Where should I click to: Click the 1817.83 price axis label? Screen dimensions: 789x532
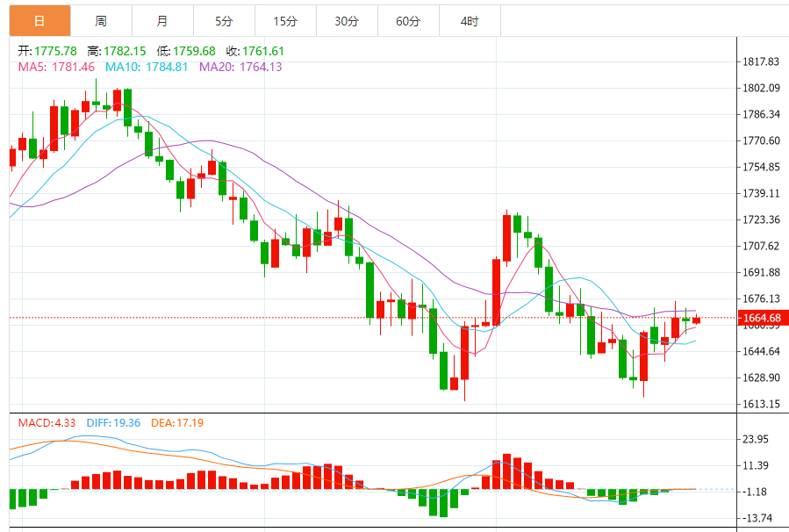(761, 62)
